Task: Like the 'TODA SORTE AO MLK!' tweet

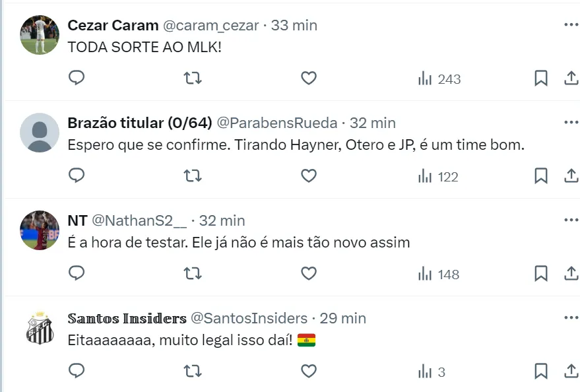Action: pyautogui.click(x=308, y=79)
